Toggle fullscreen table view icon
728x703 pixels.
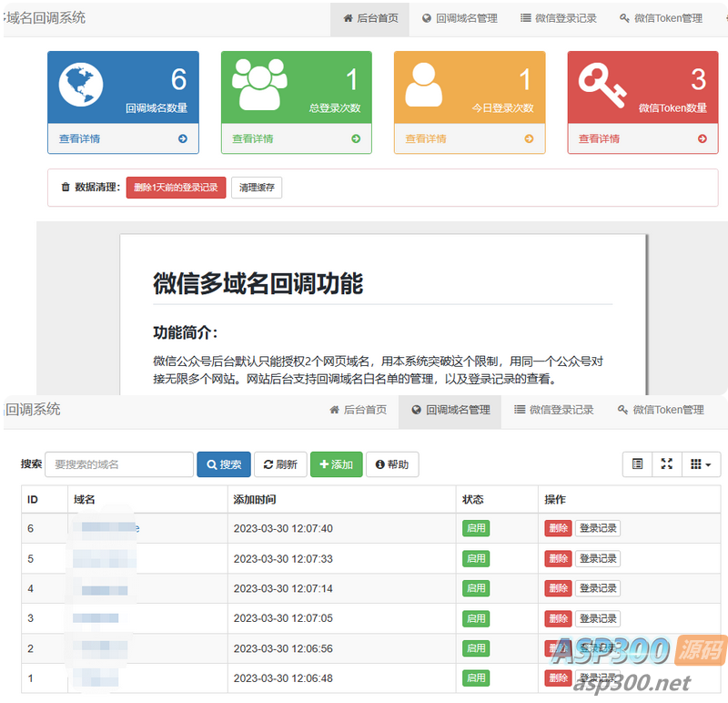[666, 464]
